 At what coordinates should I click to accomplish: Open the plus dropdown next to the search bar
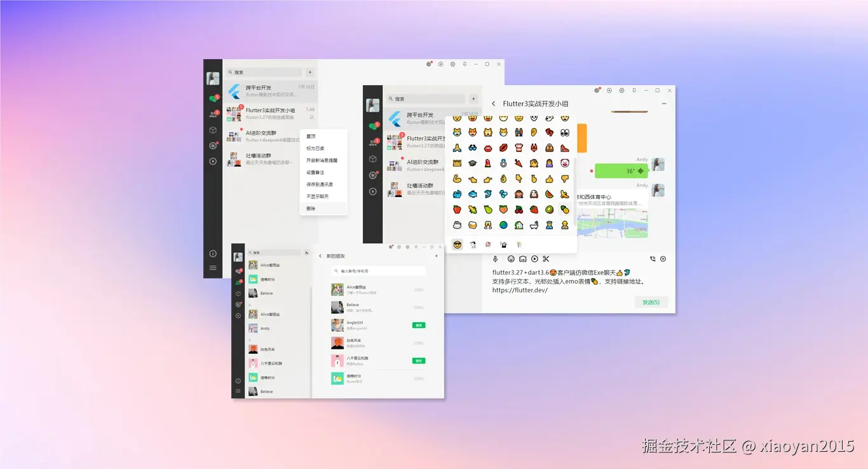coord(473,99)
